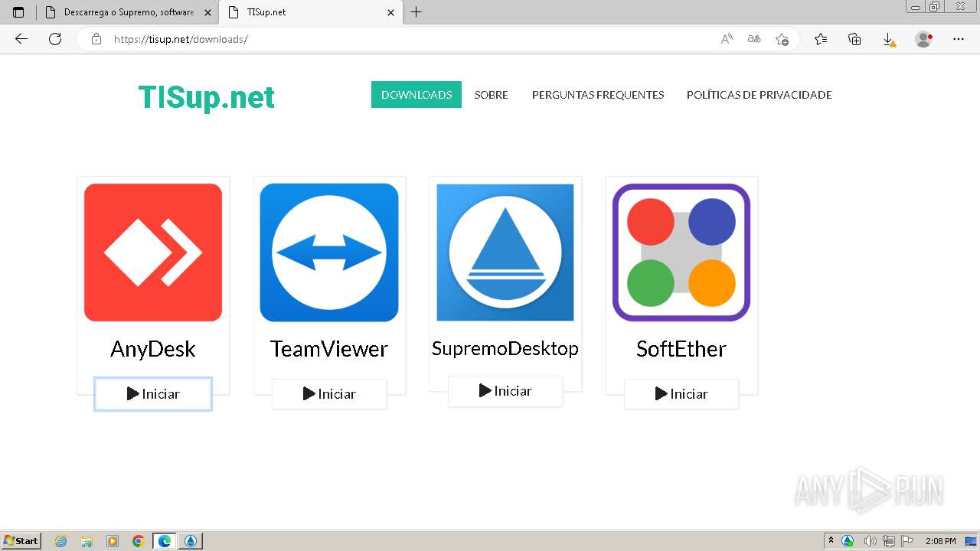
Task: Open the browser profile menu
Action: (923, 39)
